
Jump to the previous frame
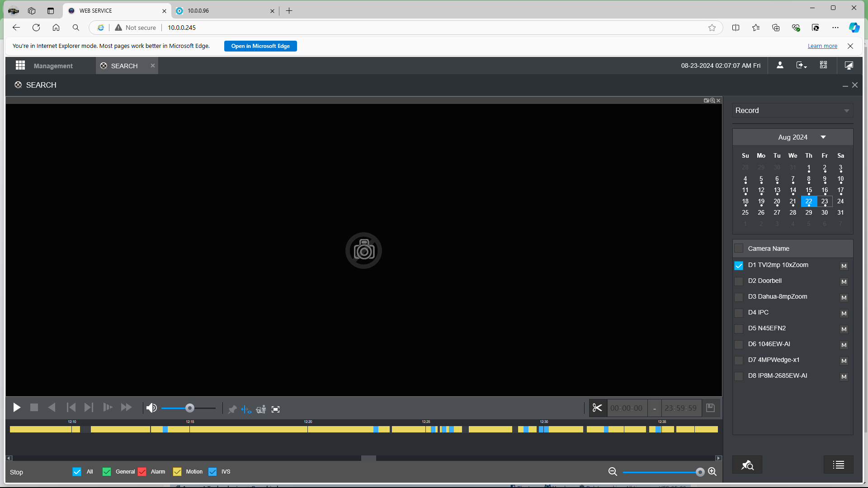(x=71, y=408)
